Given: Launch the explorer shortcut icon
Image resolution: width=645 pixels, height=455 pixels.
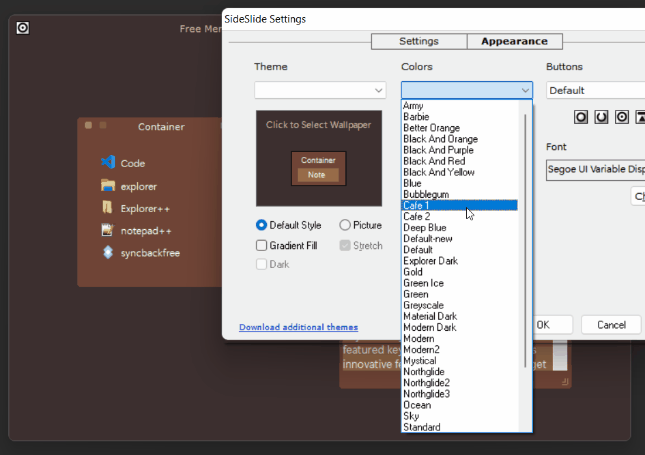Looking at the screenshot, I should [x=108, y=186].
